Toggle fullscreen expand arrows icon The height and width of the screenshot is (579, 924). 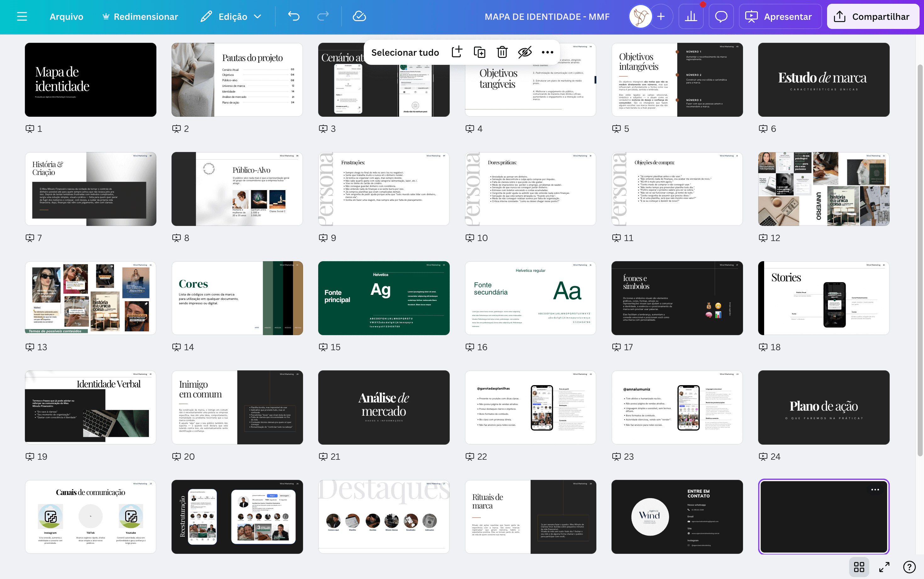(x=884, y=567)
